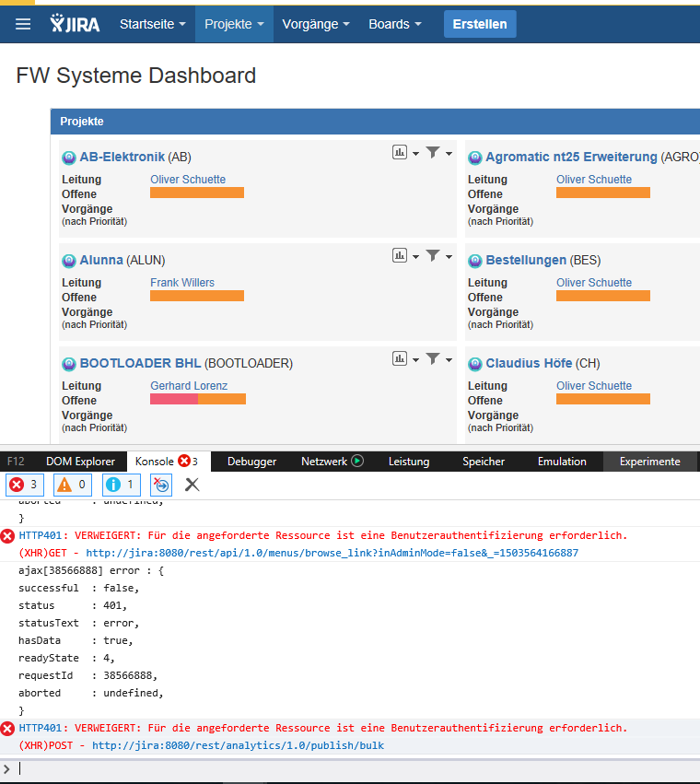
Task: Clear the console with X icon
Action: tap(192, 485)
